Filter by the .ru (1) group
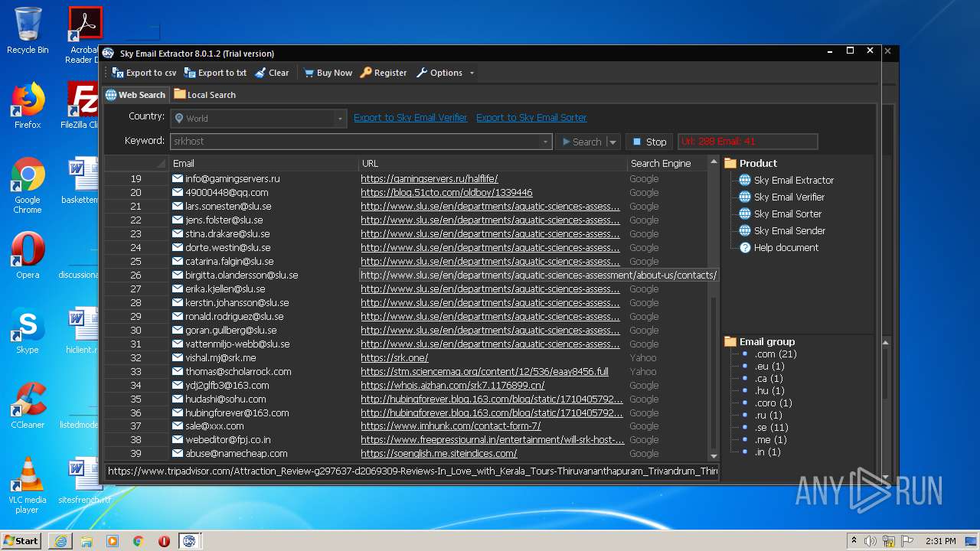The height and width of the screenshot is (551, 980). click(x=769, y=416)
